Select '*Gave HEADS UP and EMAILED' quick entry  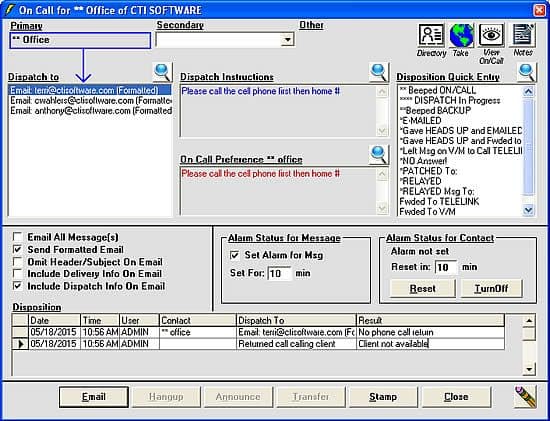(460, 131)
